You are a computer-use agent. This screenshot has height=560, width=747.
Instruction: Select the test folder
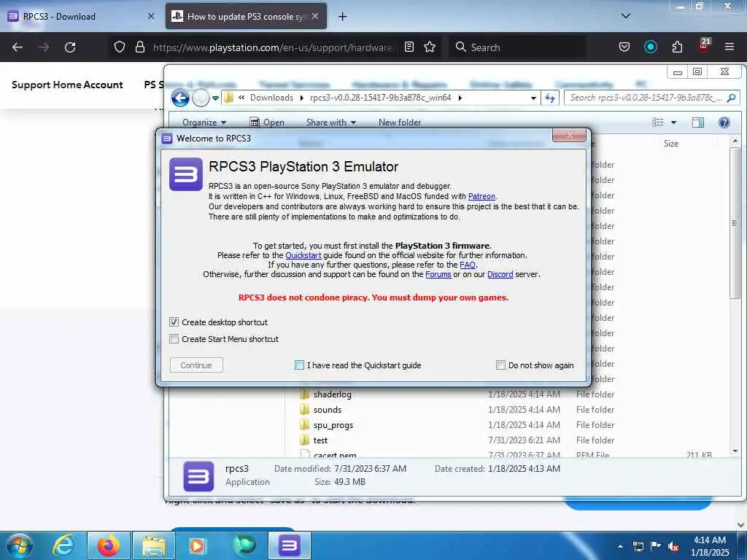[320, 440]
